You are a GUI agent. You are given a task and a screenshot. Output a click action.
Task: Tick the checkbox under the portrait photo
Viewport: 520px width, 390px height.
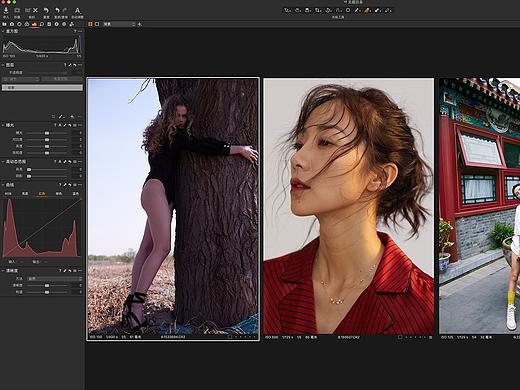point(400,337)
